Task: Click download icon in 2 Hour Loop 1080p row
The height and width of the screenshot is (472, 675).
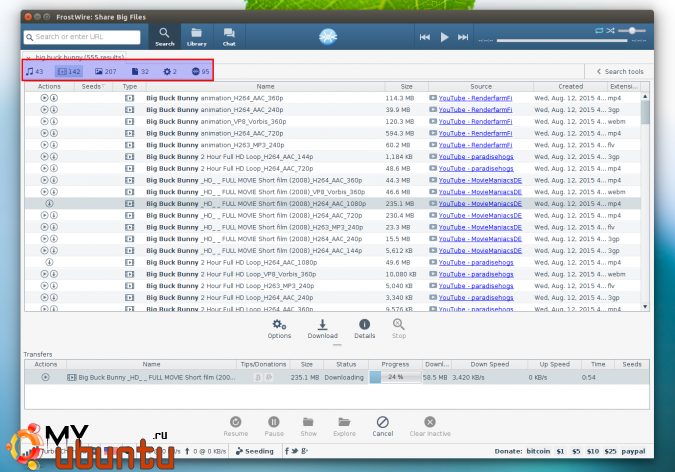Action: click(50, 262)
